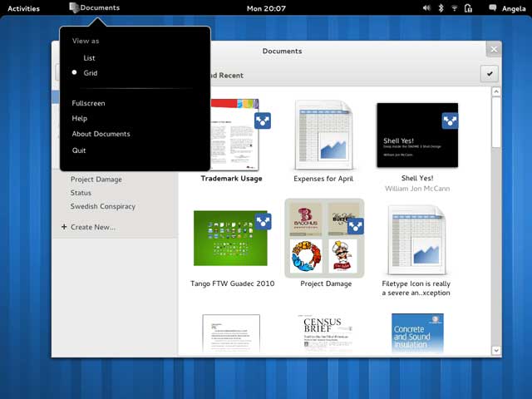Screen dimensions: 532x399
Task: Click Quit in the app menu
Action: [x=79, y=150]
